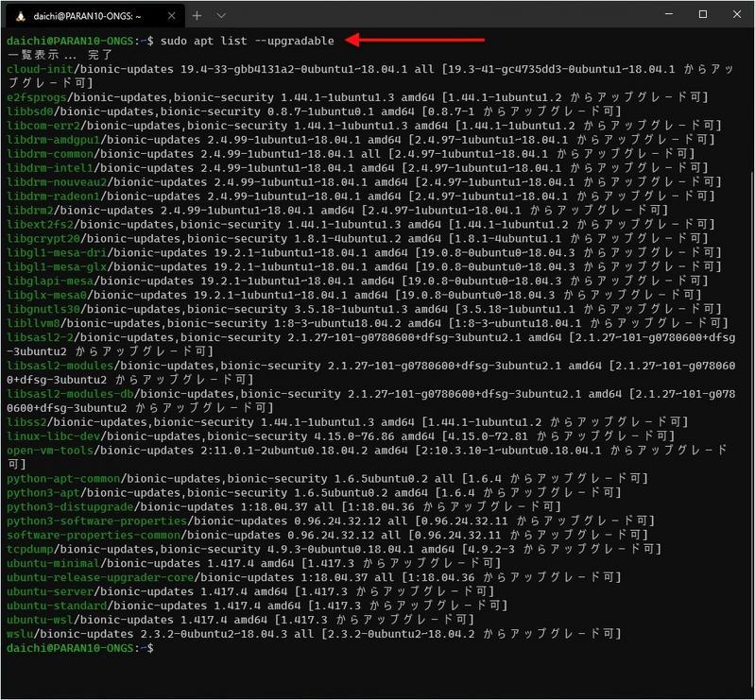Viewport: 755px width, 700px height.
Task: Click the libdrm-amdgpu1 package name
Action: 54,140
